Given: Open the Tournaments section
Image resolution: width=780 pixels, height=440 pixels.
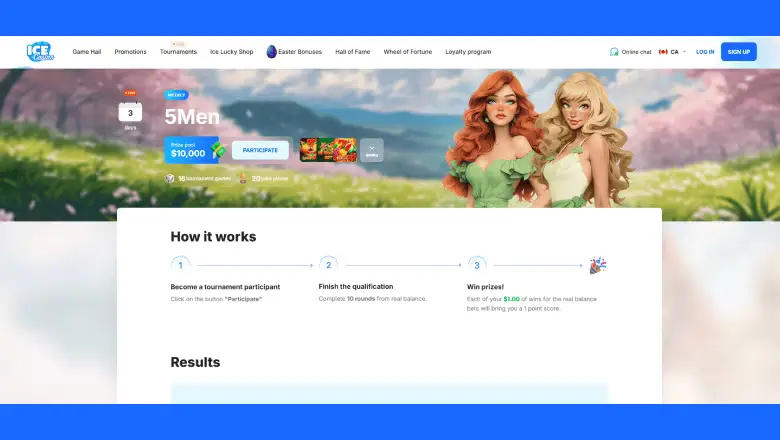Looking at the screenshot, I should [x=178, y=51].
